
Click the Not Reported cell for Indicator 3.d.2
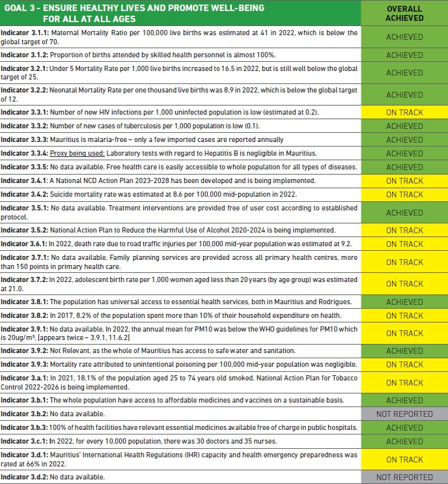[404, 477]
